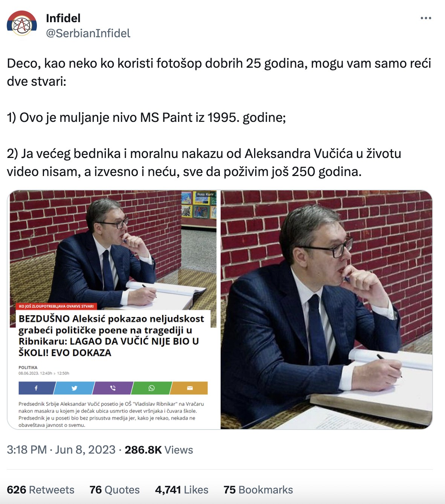This screenshot has height=504, width=445.
Task: Click the POLITIKA category label
Action: [28, 367]
